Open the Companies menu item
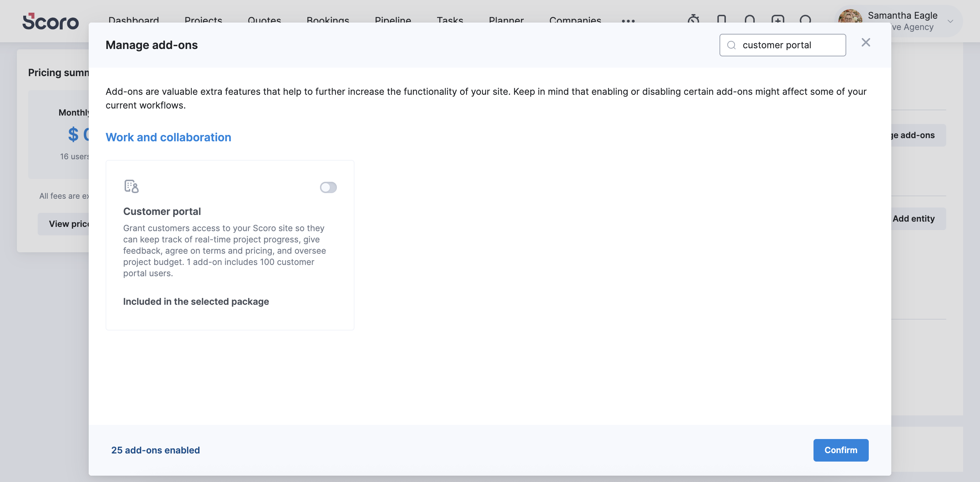 (575, 20)
